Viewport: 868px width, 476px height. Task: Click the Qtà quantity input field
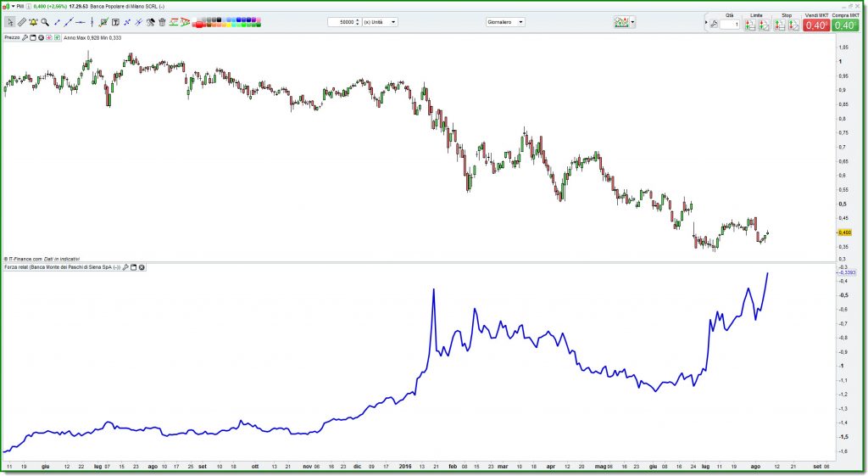pyautogui.click(x=730, y=25)
